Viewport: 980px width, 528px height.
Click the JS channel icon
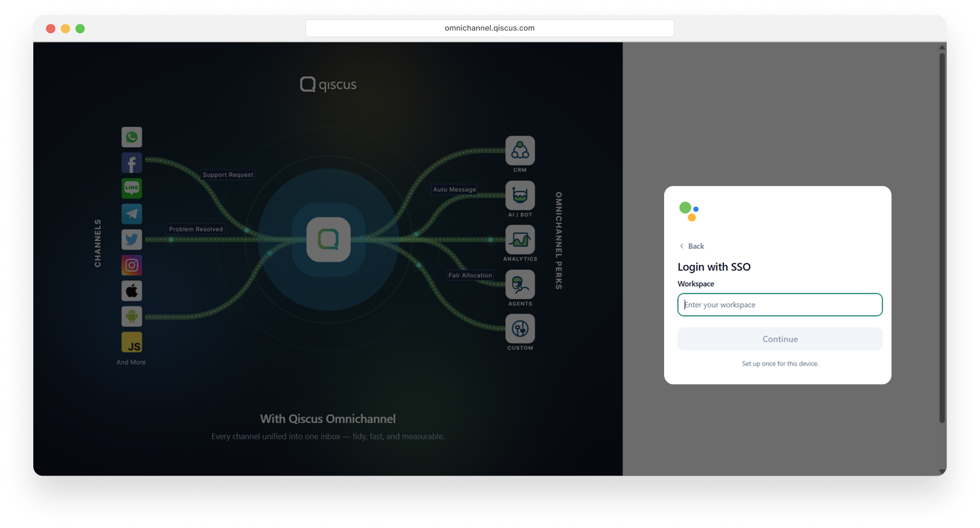[x=132, y=342]
